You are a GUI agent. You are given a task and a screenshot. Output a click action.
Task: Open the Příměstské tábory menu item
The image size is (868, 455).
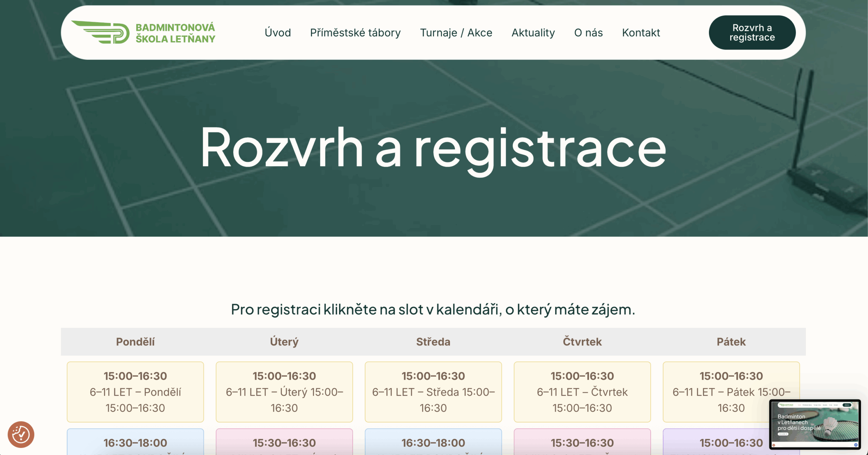click(x=355, y=33)
